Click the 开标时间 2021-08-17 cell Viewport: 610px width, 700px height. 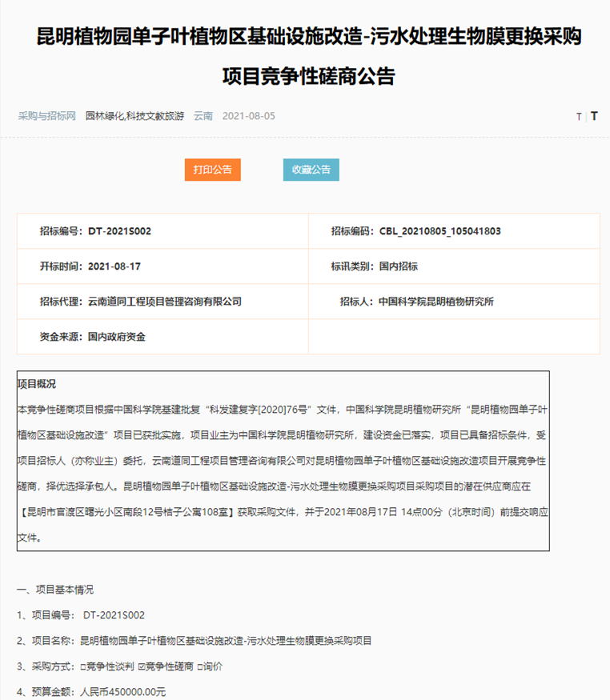point(163,266)
